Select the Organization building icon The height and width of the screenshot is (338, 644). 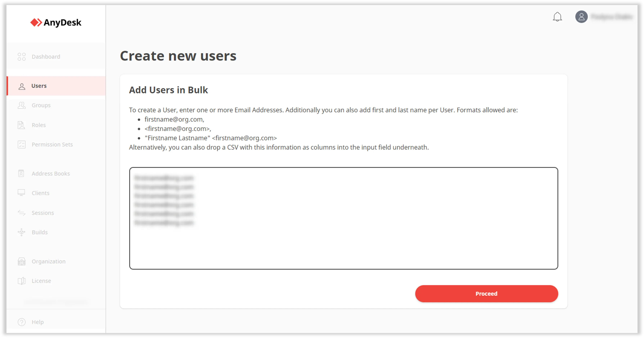(21, 261)
